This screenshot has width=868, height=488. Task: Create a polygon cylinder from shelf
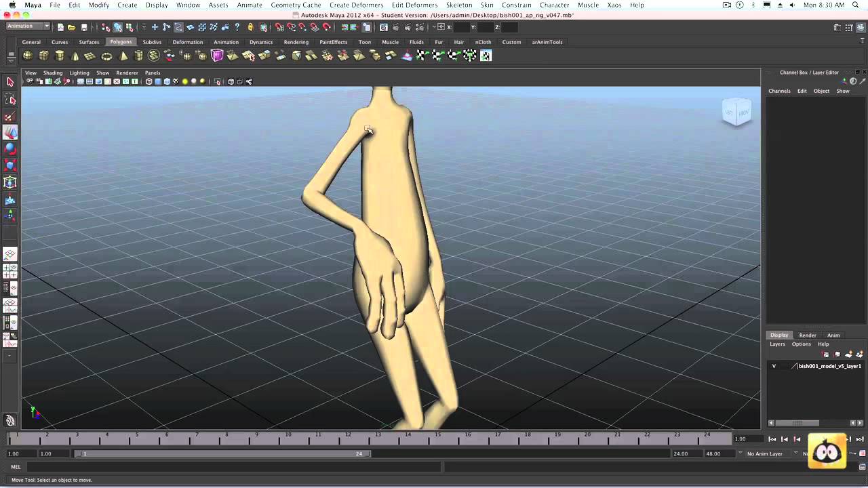click(x=60, y=56)
